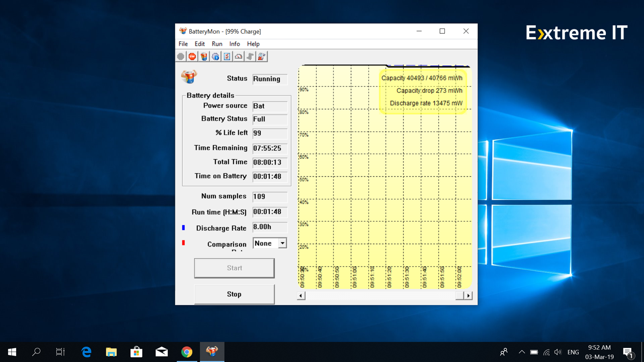Click the 'Battery details' group label
This screenshot has width=644, height=362.
point(210,95)
